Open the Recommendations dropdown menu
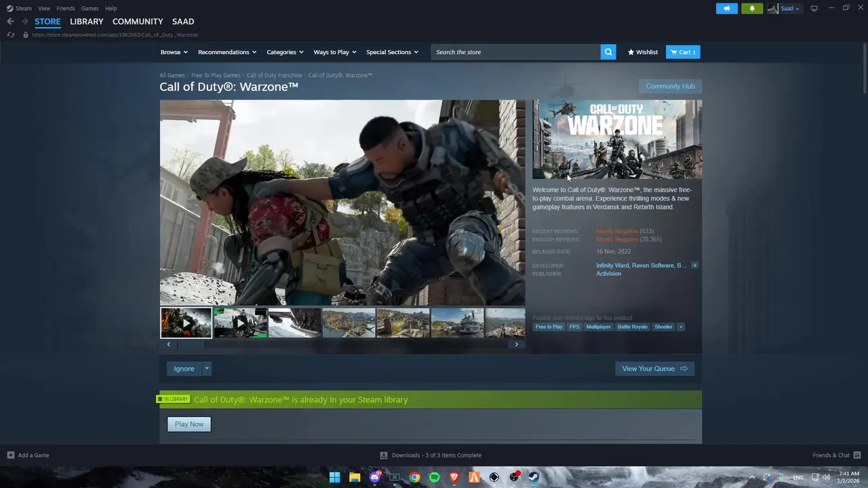The height and width of the screenshot is (488, 868). 227,52
